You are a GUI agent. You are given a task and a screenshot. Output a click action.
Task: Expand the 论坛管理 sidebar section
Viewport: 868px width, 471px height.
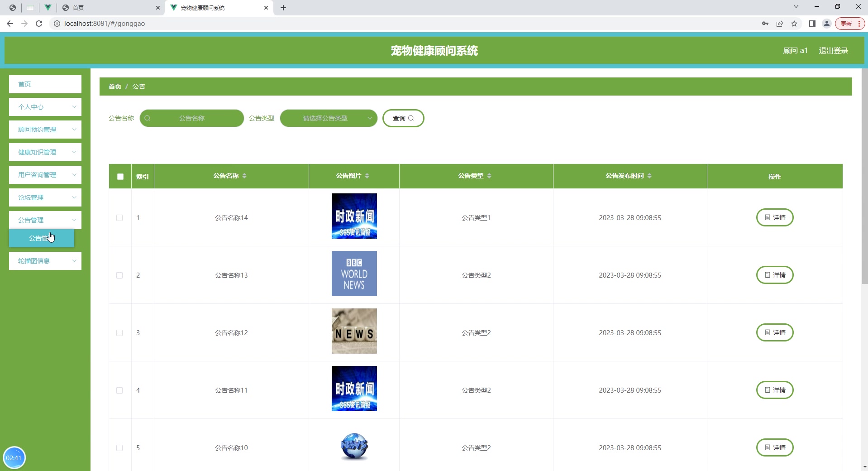[45, 197]
